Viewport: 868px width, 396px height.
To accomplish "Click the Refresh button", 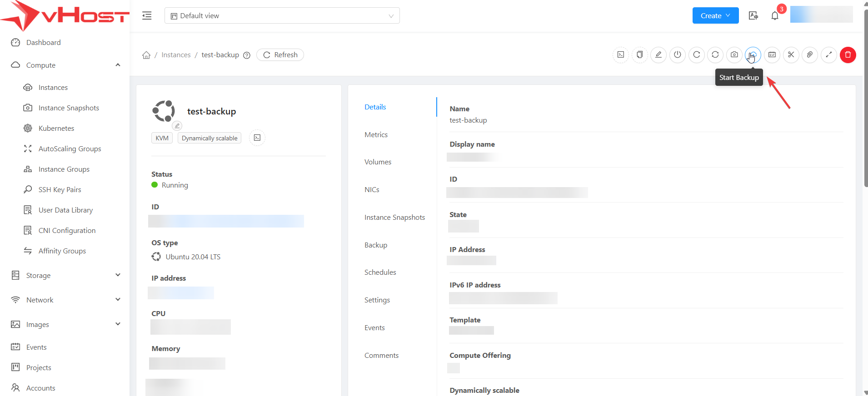I will [280, 55].
